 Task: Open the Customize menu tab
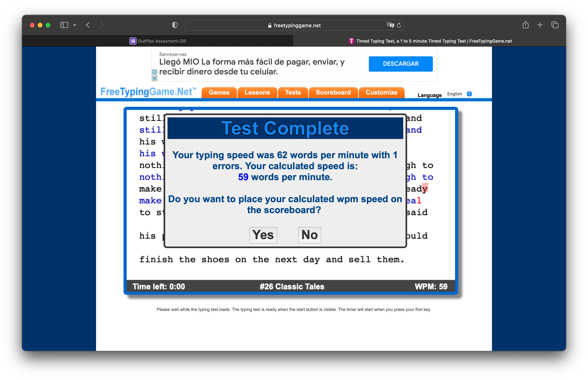click(x=381, y=92)
